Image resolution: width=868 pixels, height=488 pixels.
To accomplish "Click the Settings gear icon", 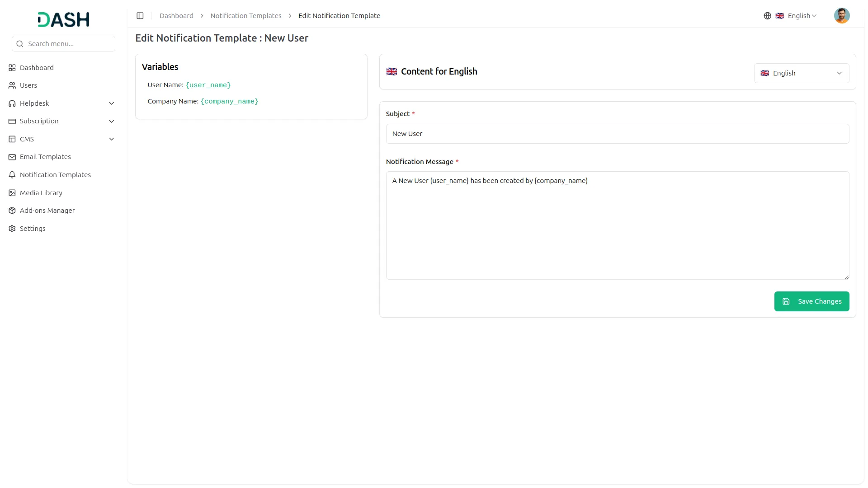I will tap(12, 229).
